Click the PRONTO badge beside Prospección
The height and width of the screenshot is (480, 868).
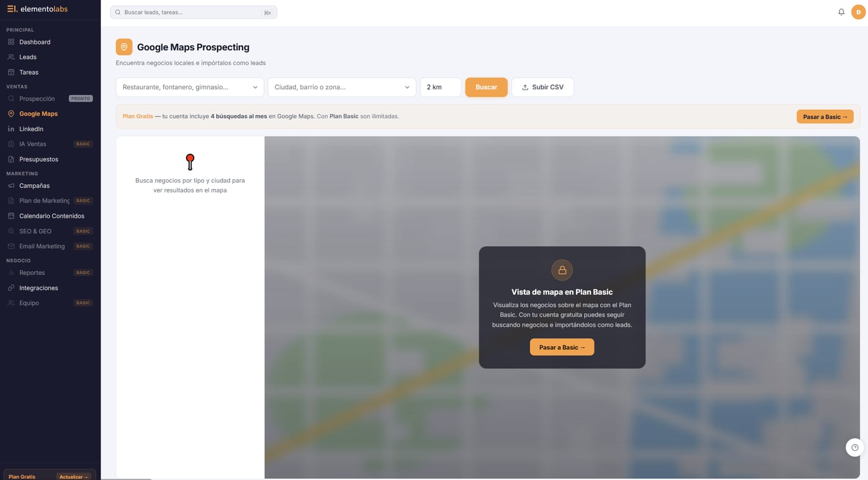point(81,99)
